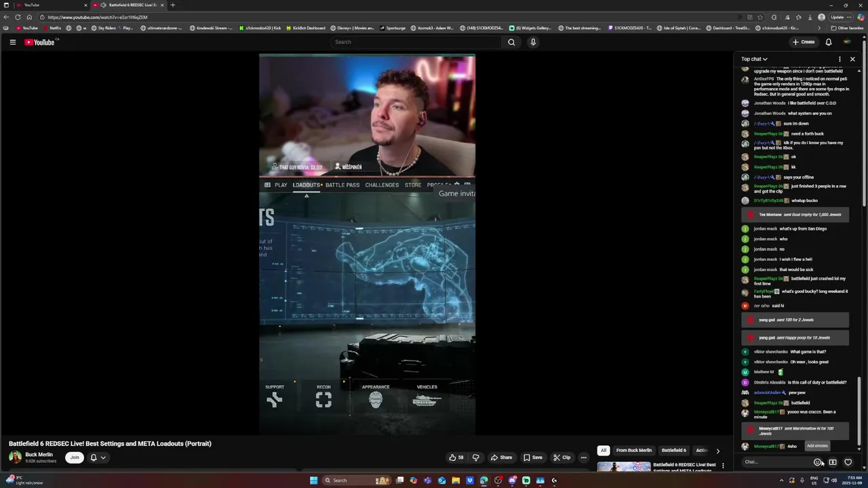The height and width of the screenshot is (488, 868).
Task: Open the Netflix bookmark
Action: 52,28
